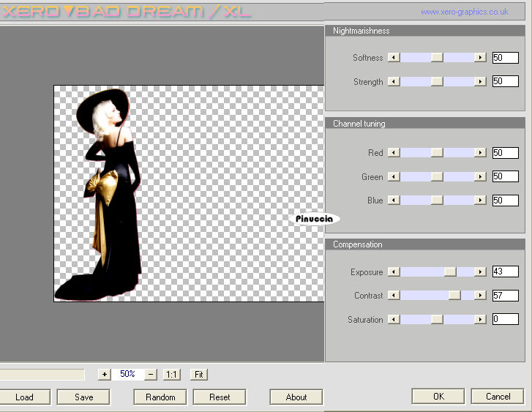
Task: Increase Red channel with right arrow
Action: tap(481, 153)
